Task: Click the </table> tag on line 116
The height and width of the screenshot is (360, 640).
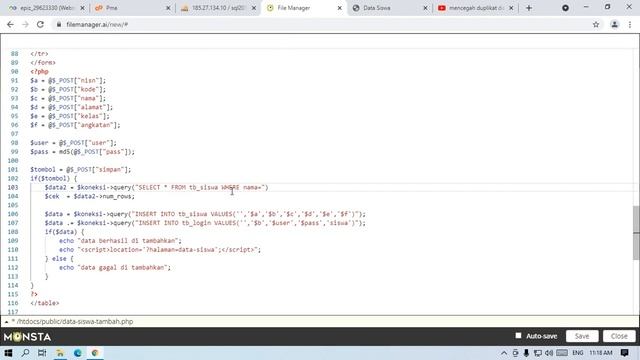Action: [x=44, y=303]
